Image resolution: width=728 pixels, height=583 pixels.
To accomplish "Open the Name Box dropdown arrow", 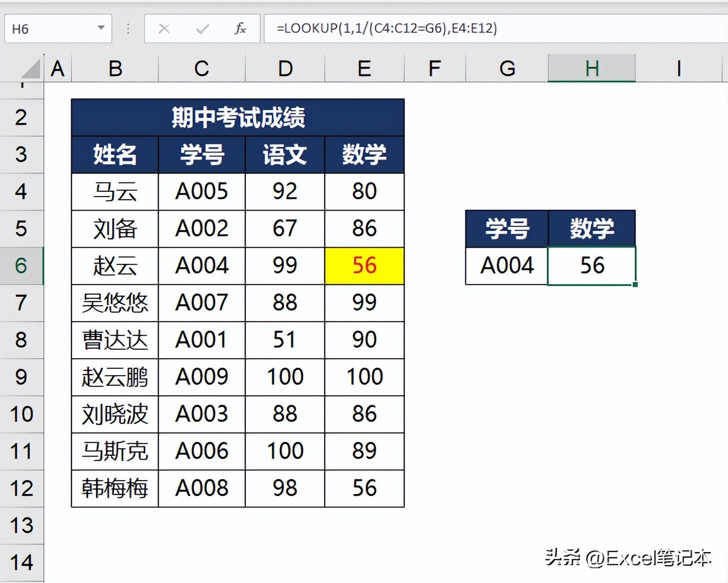I will [101, 28].
